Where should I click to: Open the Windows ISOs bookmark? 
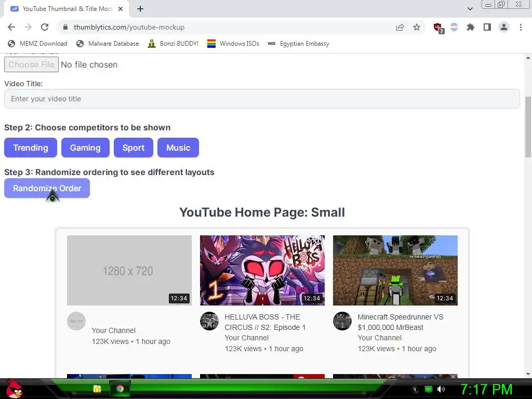click(x=233, y=44)
